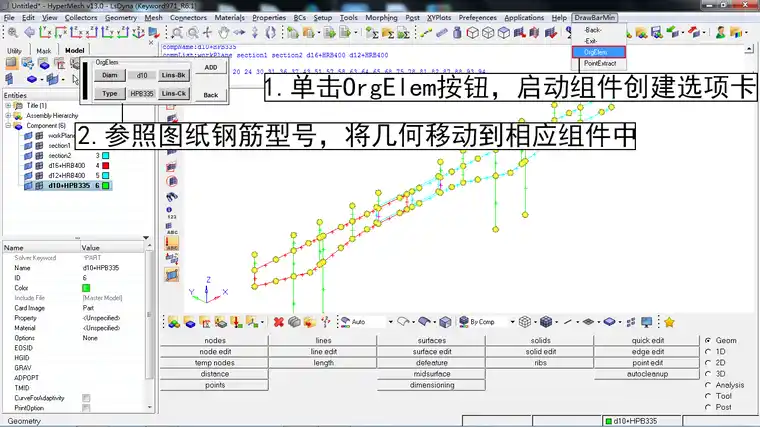Click the yellow star favorites icon
The height and width of the screenshot is (427, 760).
coord(669,322)
